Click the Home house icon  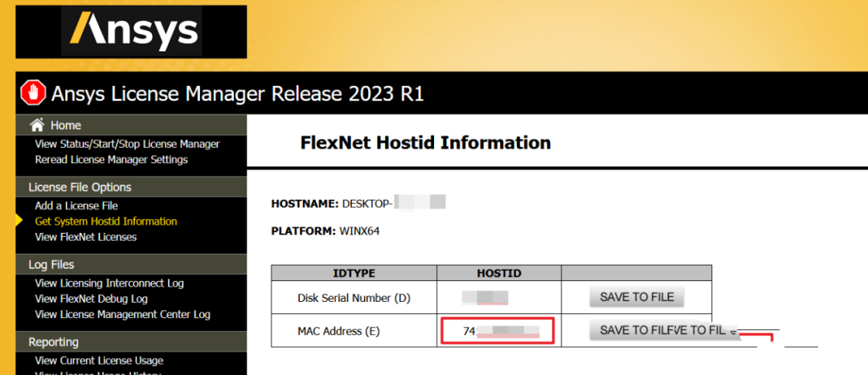37,125
